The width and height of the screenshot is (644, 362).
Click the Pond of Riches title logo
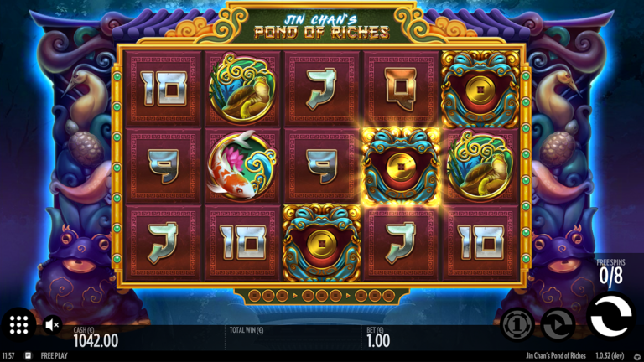[322, 27]
